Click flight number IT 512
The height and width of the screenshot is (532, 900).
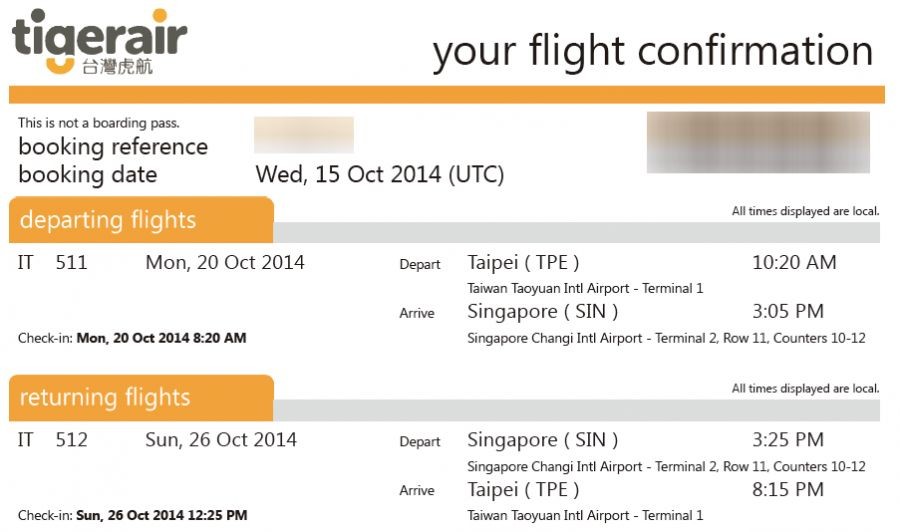[x=53, y=440]
